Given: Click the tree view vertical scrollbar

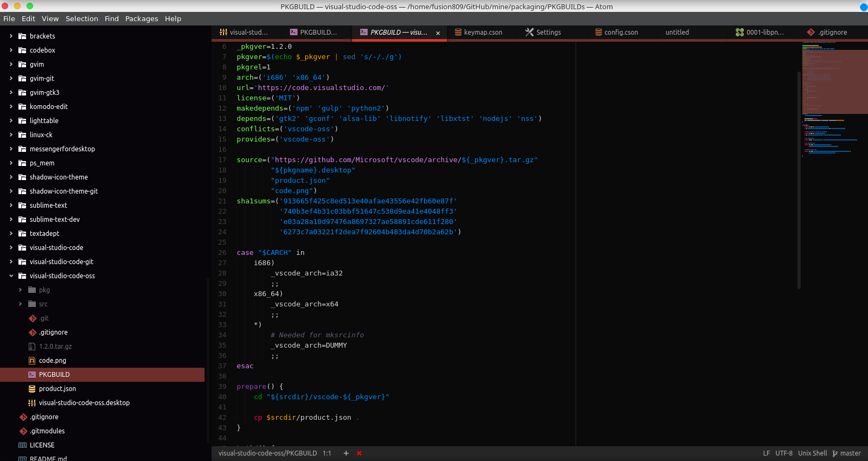Looking at the screenshot, I should (x=208, y=360).
